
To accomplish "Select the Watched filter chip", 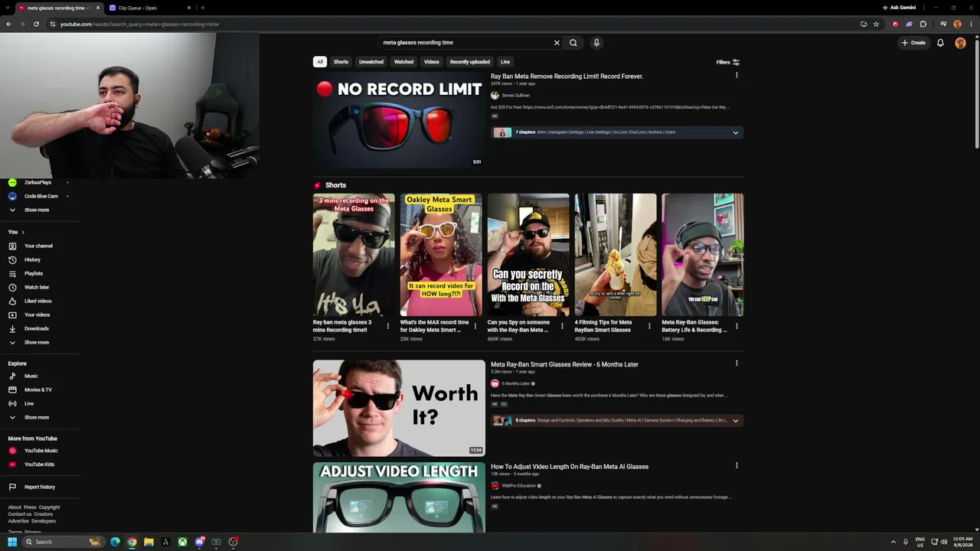I will 403,62.
